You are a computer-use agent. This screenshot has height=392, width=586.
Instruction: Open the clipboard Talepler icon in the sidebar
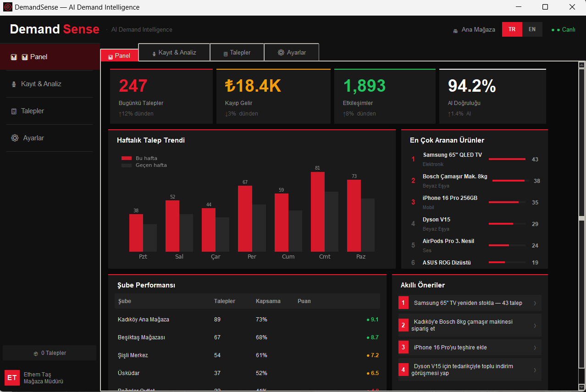14,110
